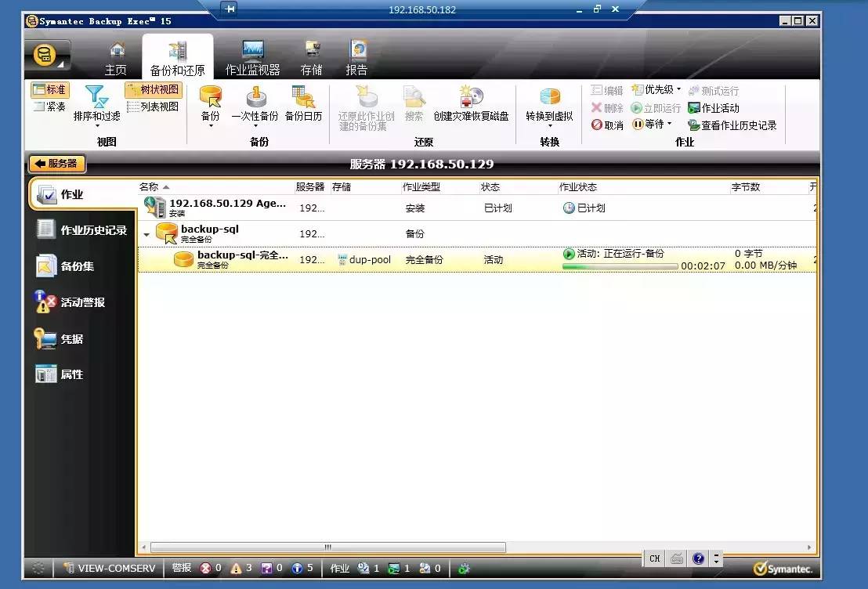Click the scrollbar left arrow
This screenshot has height=589, width=868.
coord(144,547)
